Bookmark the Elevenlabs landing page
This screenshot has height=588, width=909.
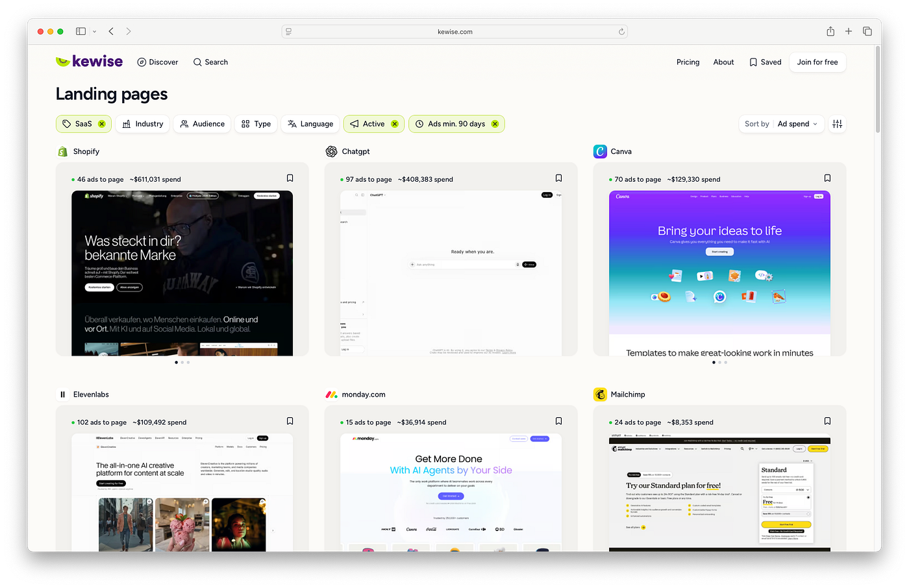coord(290,421)
